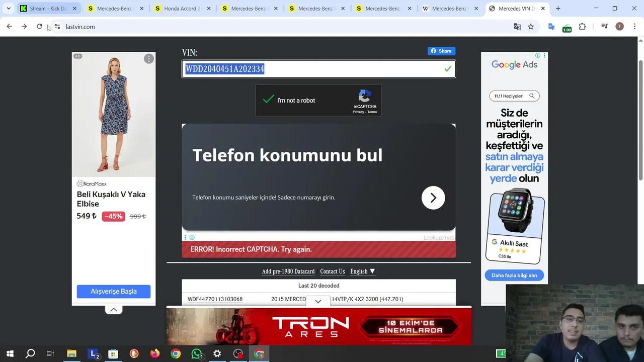Image resolution: width=644 pixels, height=362 pixels.
Task: Open the Contact Us link
Action: pyautogui.click(x=333, y=271)
